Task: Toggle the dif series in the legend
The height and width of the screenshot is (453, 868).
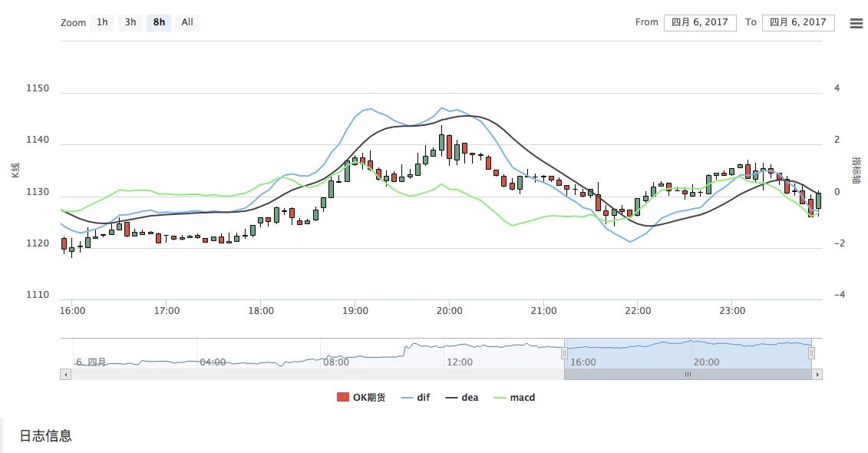Action: point(415,398)
